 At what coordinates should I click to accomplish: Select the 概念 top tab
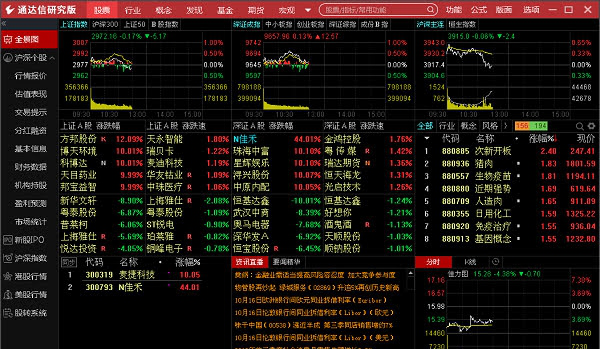(x=163, y=10)
